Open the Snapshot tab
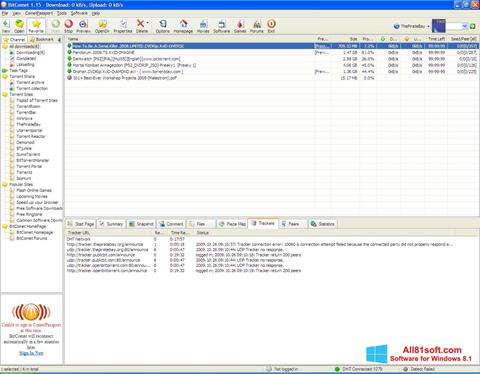480x374 pixels. [141, 224]
